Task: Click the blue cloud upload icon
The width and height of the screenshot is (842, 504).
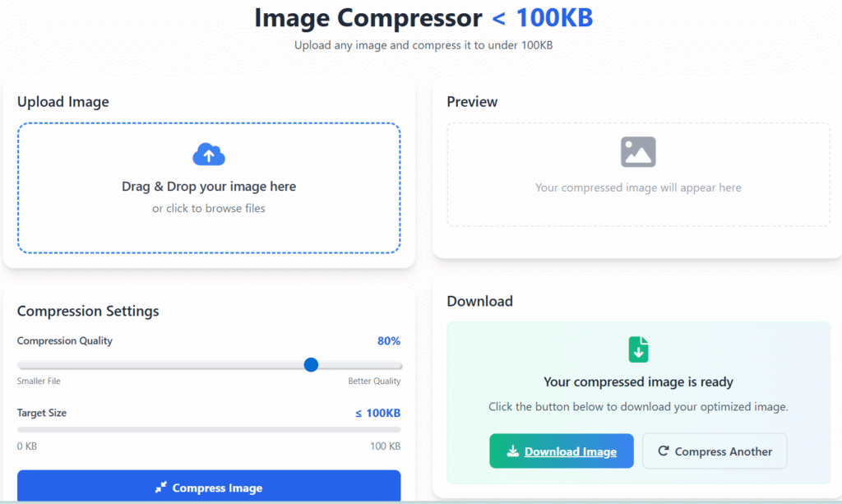Action: point(208,154)
